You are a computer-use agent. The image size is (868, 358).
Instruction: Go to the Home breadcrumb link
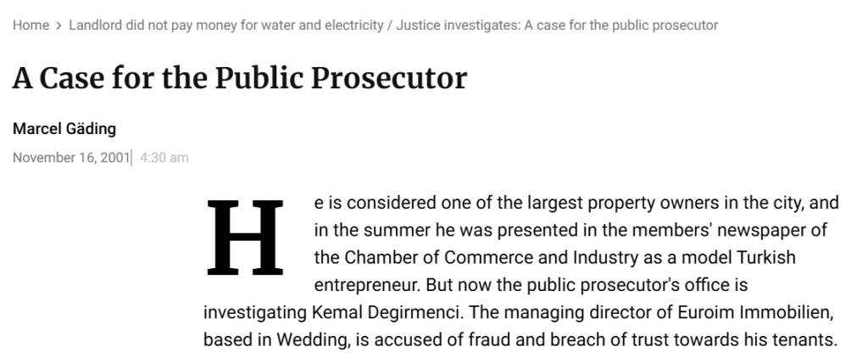31,25
